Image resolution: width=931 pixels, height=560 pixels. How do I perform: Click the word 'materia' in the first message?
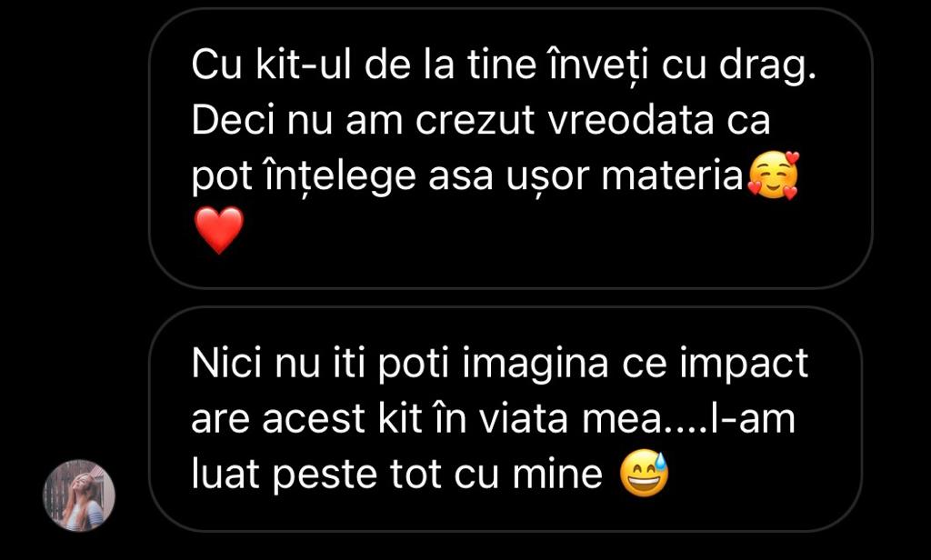[672, 176]
